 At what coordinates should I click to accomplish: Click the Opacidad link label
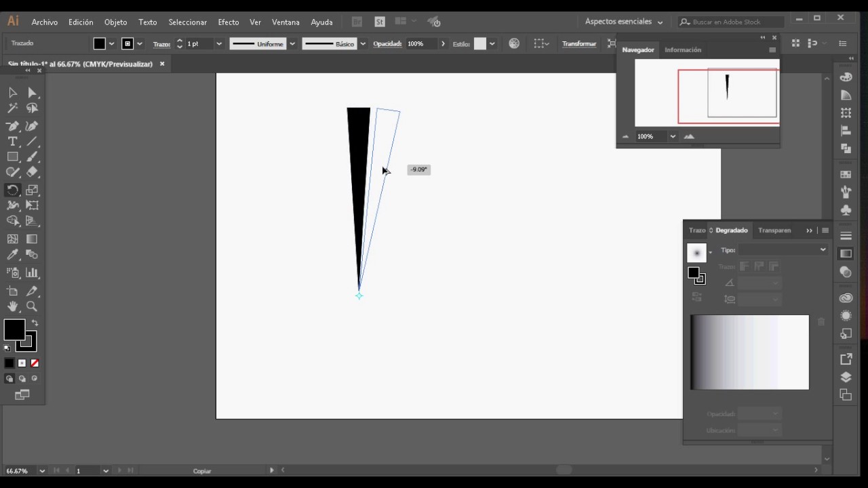[x=387, y=44]
